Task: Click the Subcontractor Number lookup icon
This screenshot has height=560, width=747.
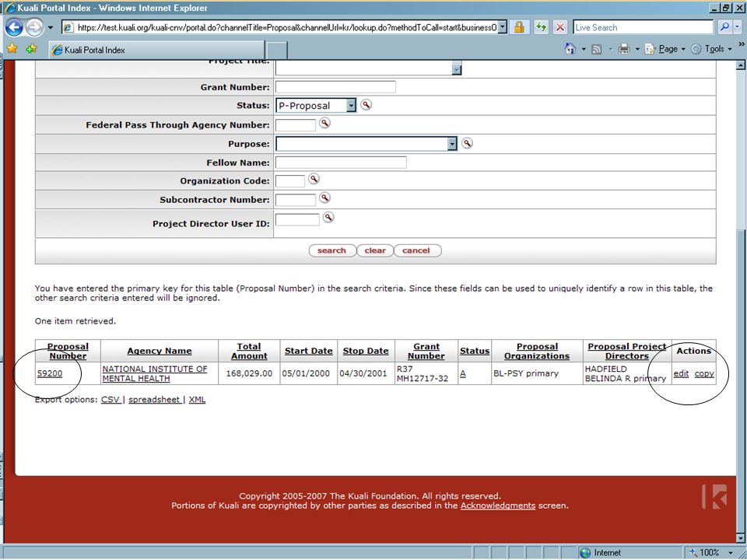Action: pyautogui.click(x=324, y=198)
